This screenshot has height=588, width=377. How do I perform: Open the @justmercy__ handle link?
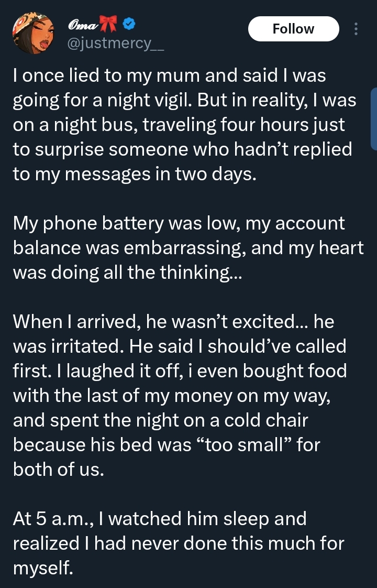116,45
